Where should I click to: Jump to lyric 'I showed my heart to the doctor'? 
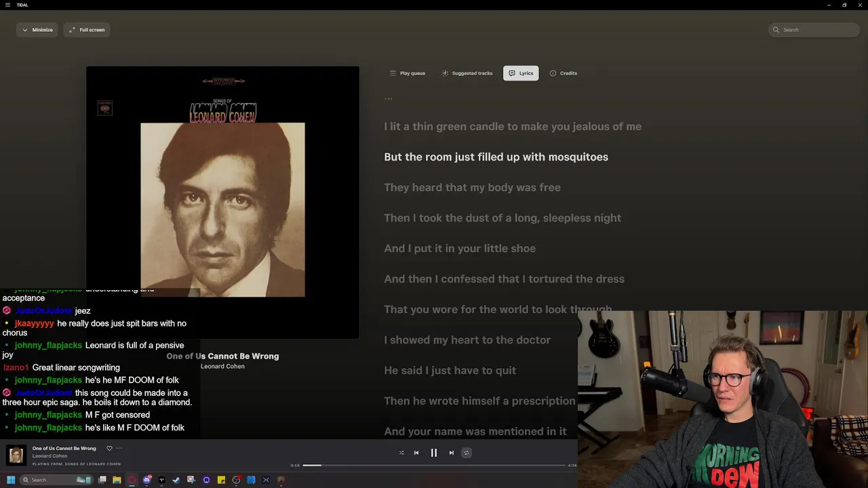pos(467,340)
